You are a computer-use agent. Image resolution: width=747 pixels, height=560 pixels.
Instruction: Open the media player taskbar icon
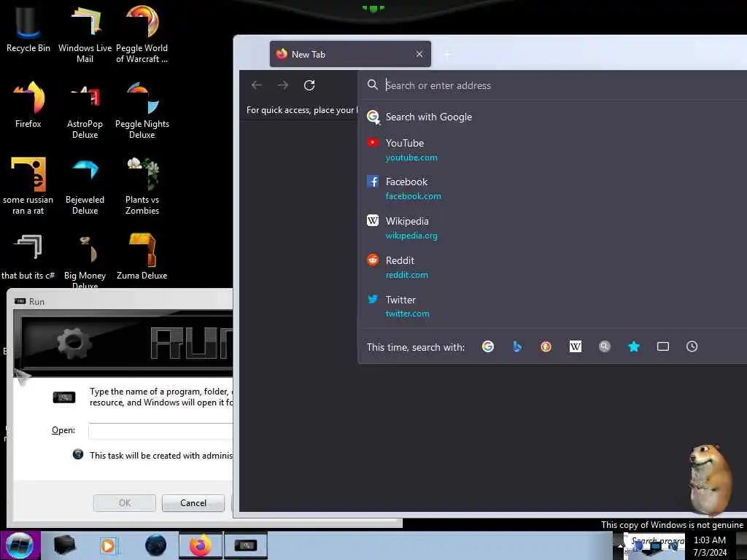pos(109,545)
